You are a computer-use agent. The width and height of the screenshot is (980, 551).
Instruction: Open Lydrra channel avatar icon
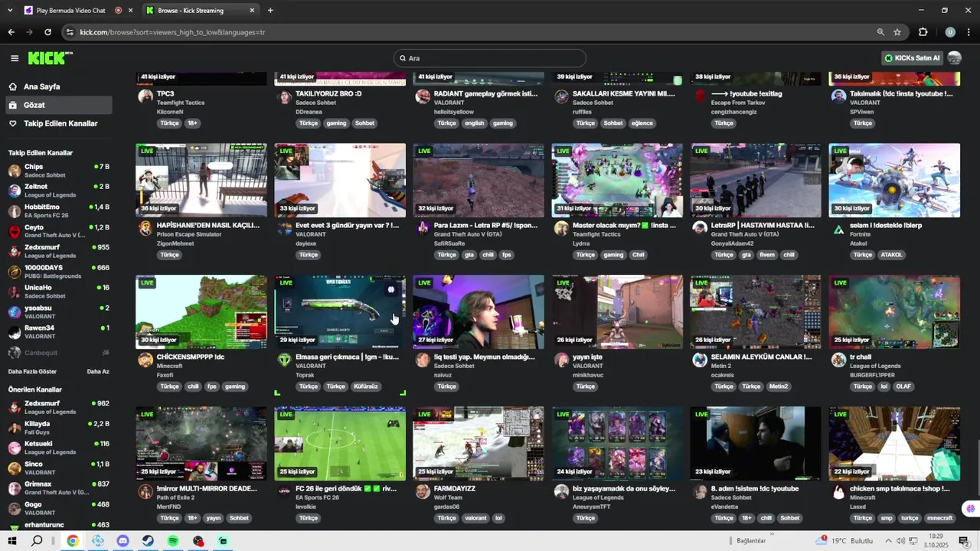[x=561, y=228]
